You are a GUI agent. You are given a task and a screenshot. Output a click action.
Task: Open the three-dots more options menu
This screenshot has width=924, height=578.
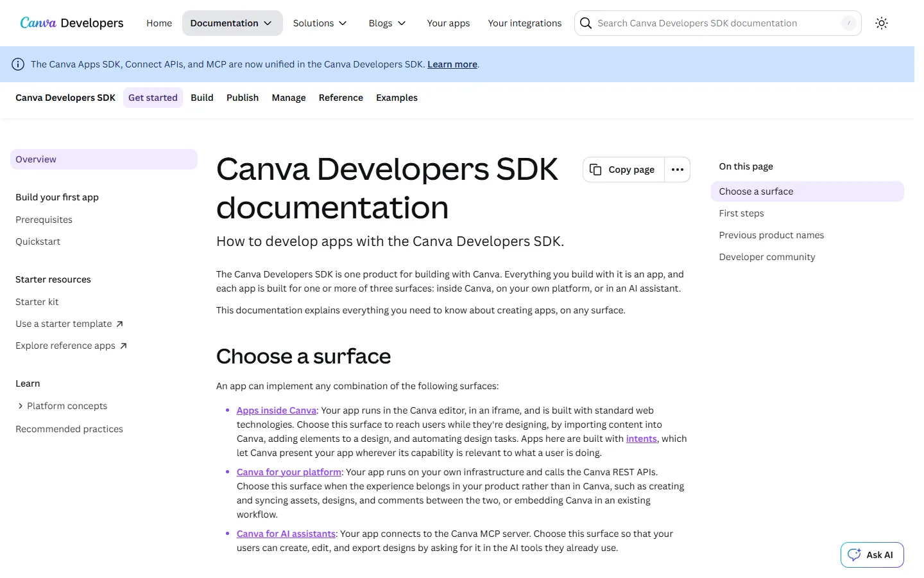pyautogui.click(x=678, y=170)
